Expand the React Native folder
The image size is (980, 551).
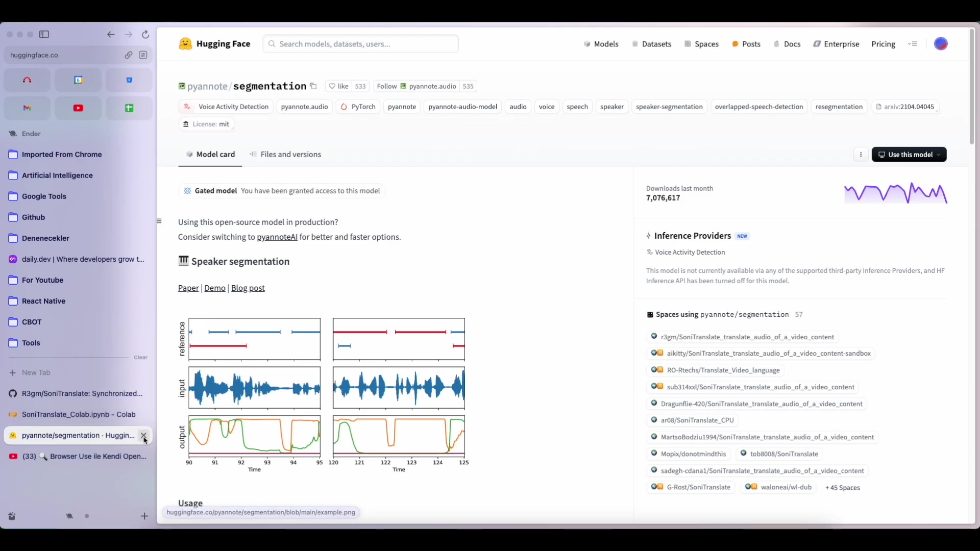coord(78,301)
